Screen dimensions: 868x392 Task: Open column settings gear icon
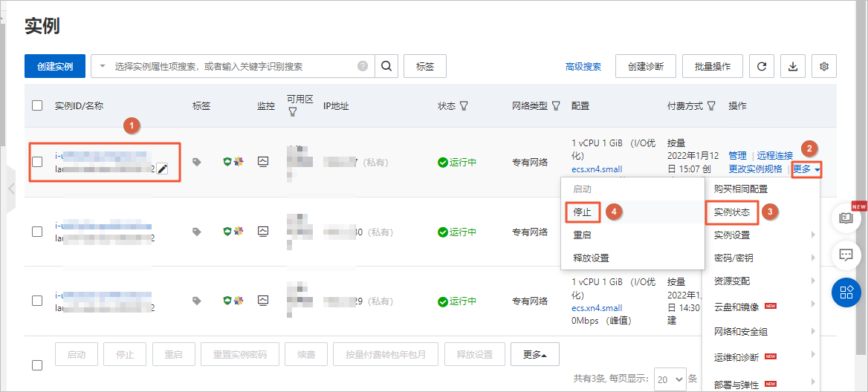pyautogui.click(x=823, y=66)
